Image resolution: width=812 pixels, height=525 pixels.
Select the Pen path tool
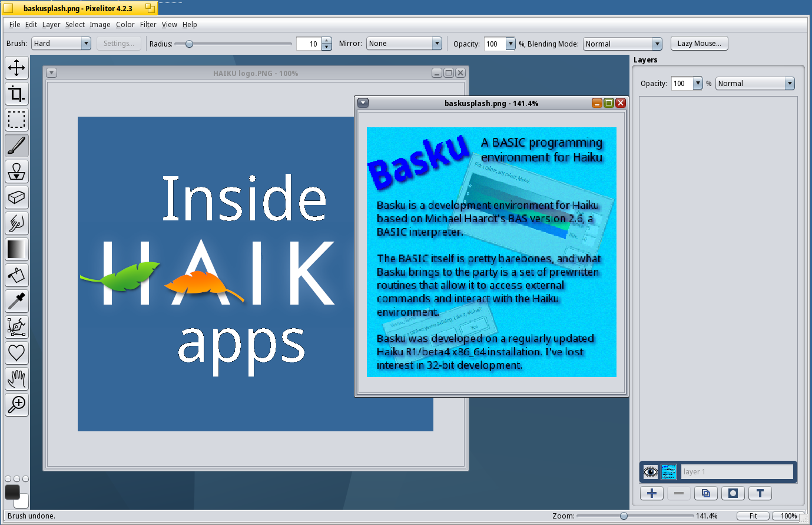pyautogui.click(x=16, y=327)
